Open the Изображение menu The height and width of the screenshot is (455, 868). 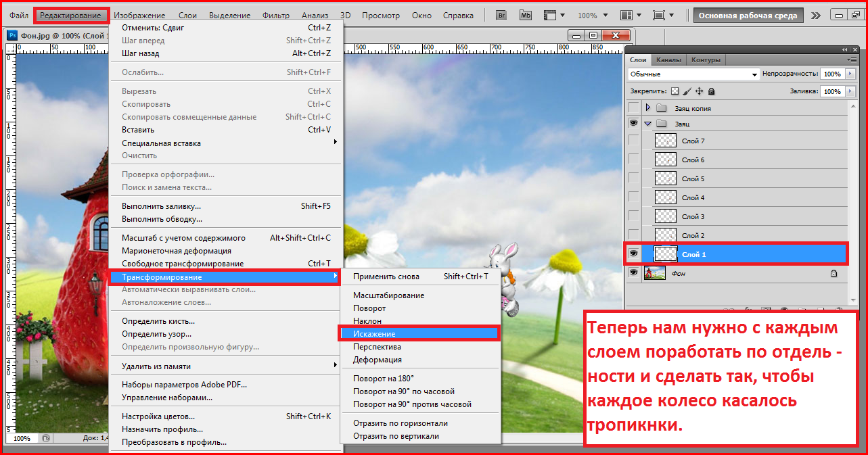pos(139,15)
